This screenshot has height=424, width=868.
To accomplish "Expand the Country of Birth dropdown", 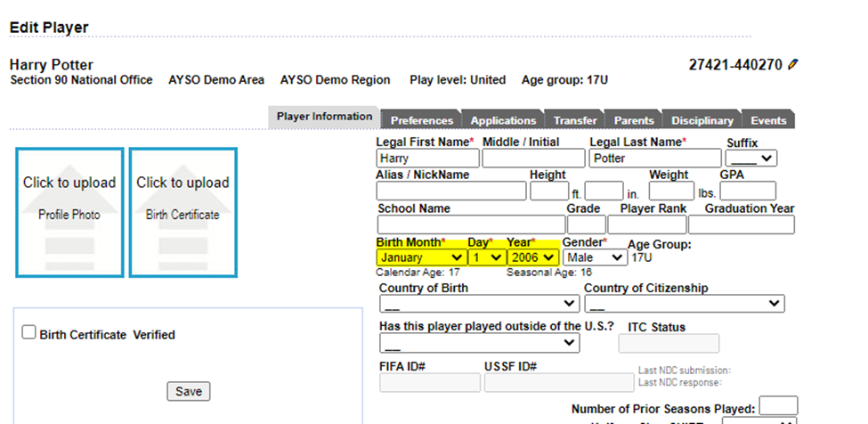I will [x=479, y=304].
